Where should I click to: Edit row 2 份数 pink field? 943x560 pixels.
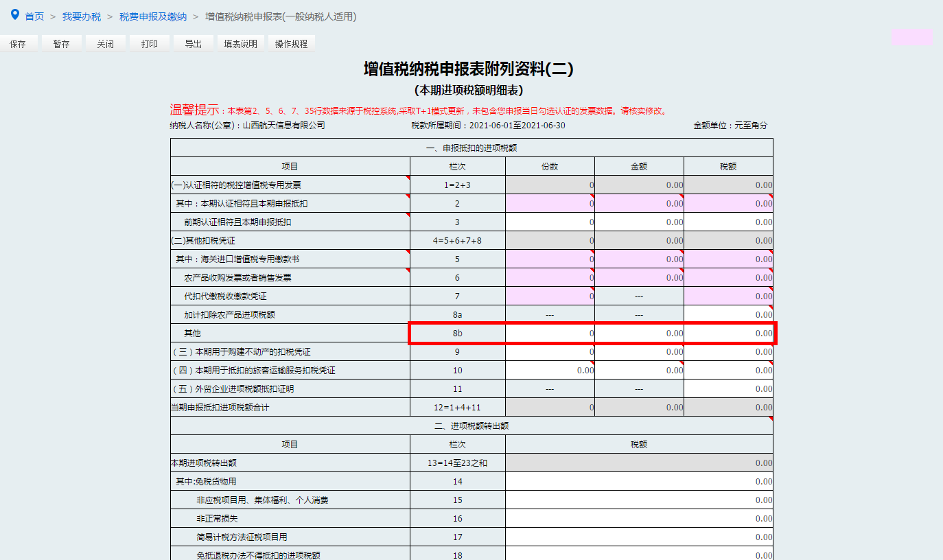tap(550, 204)
